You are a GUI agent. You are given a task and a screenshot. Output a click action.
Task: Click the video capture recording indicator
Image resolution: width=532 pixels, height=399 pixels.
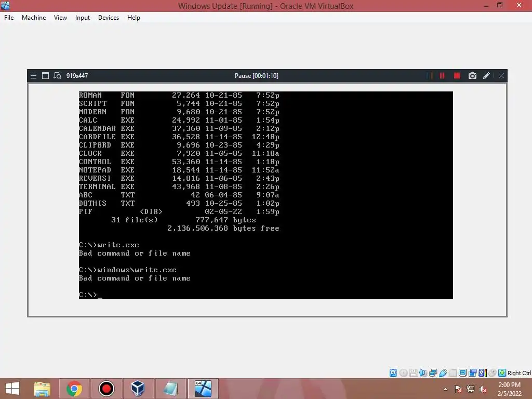pos(472,373)
